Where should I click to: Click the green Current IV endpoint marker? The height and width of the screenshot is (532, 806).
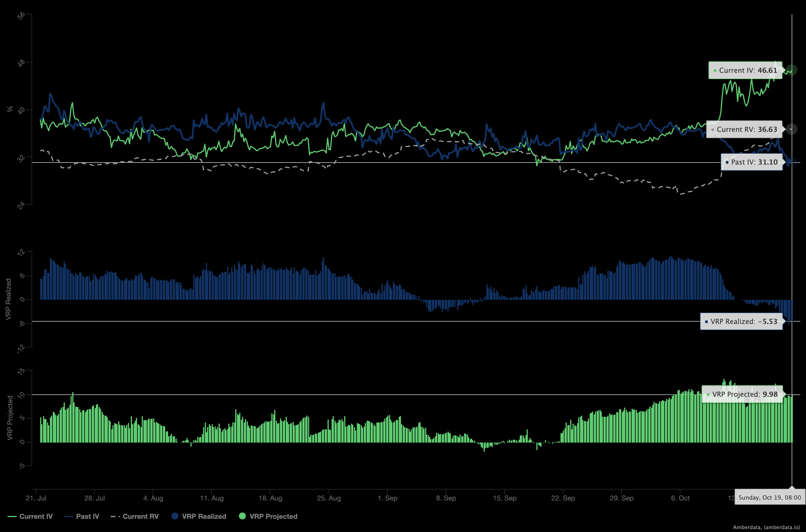click(x=791, y=70)
